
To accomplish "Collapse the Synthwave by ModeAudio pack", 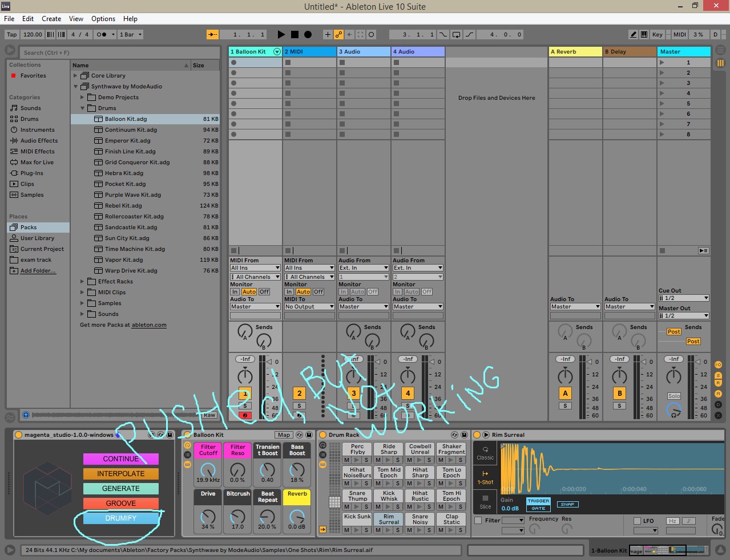I will click(x=75, y=86).
